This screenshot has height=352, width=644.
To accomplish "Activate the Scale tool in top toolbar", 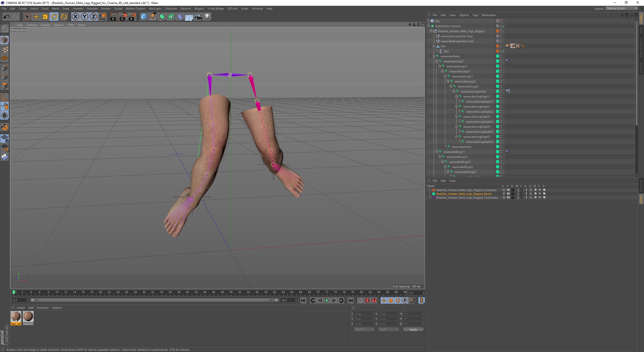I will click(45, 17).
